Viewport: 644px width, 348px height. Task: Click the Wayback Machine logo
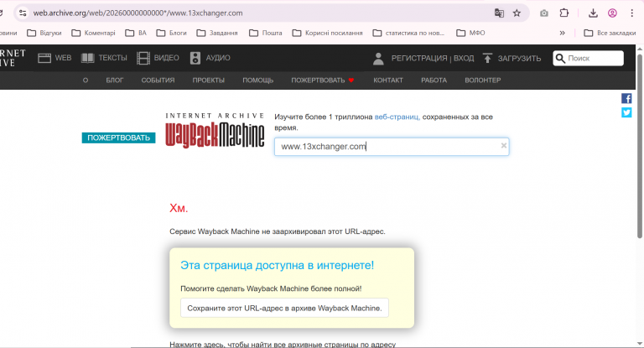(215, 130)
